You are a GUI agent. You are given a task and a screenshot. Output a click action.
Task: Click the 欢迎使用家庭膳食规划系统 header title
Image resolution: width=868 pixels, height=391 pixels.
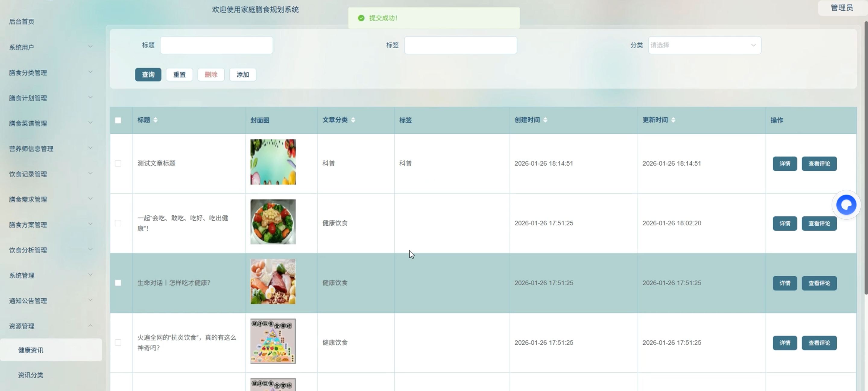click(255, 9)
